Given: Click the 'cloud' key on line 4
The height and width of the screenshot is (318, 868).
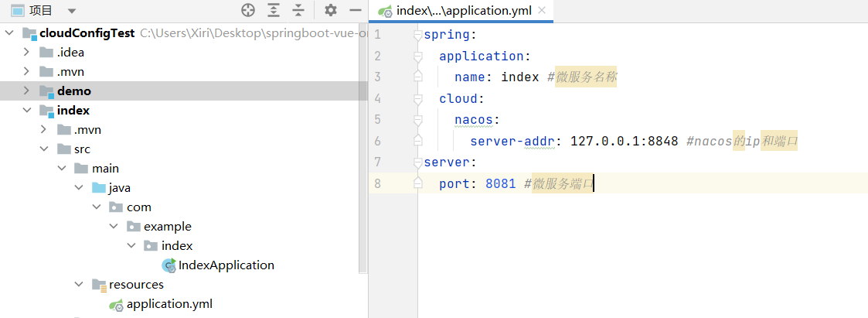Looking at the screenshot, I should (x=458, y=98).
